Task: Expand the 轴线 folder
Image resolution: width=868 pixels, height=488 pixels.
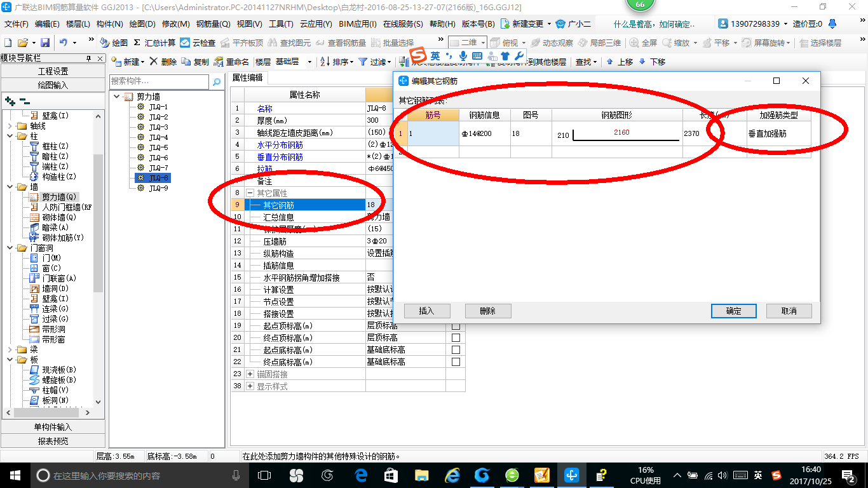Action: pyautogui.click(x=10, y=126)
